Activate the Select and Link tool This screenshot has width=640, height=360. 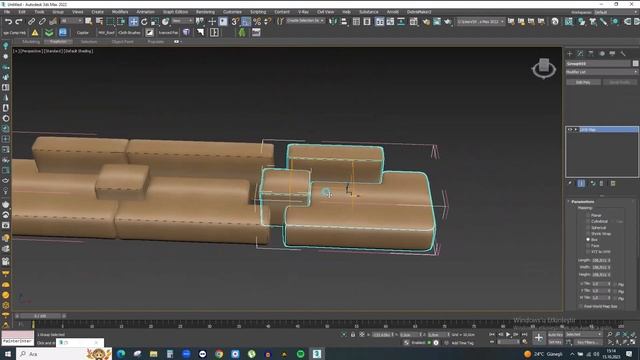(31, 21)
